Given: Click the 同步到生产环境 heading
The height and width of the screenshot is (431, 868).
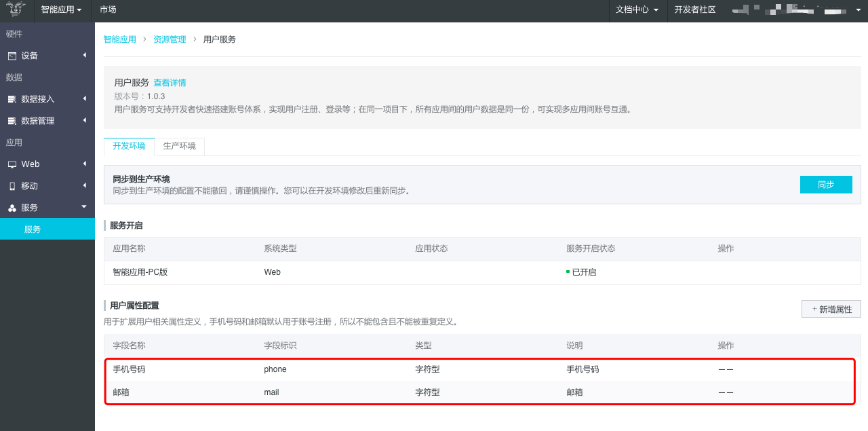Looking at the screenshot, I should (x=141, y=179).
